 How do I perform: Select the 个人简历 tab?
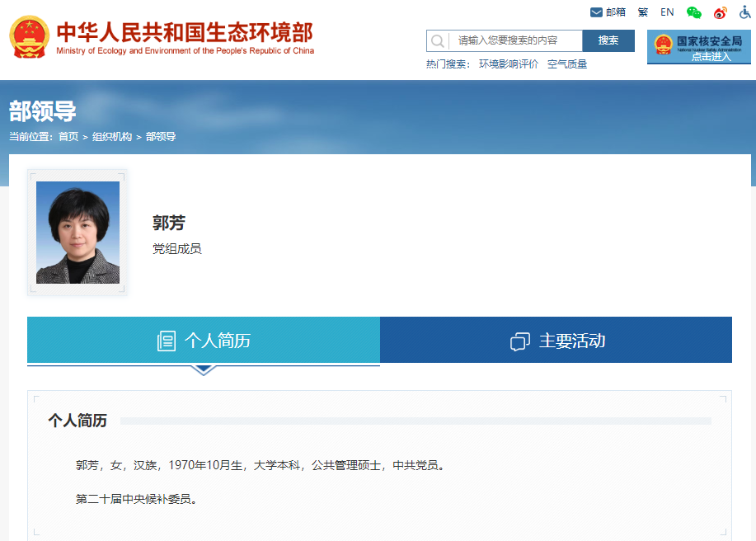203,340
